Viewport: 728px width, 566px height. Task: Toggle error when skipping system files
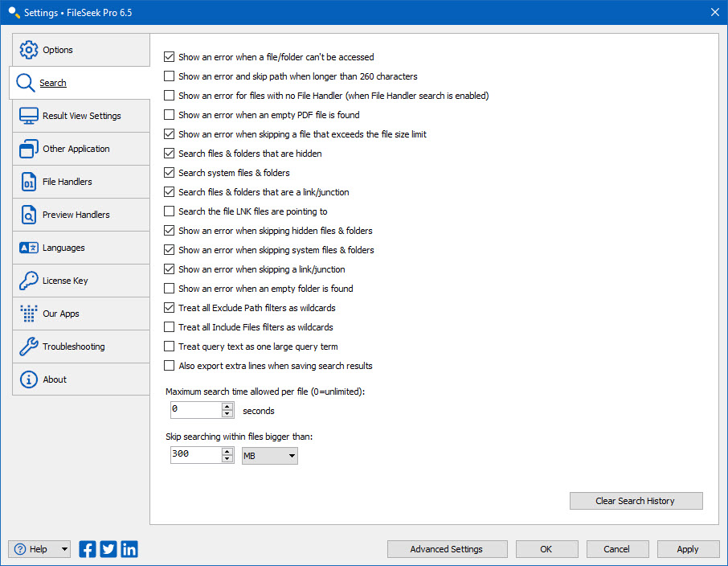click(169, 250)
